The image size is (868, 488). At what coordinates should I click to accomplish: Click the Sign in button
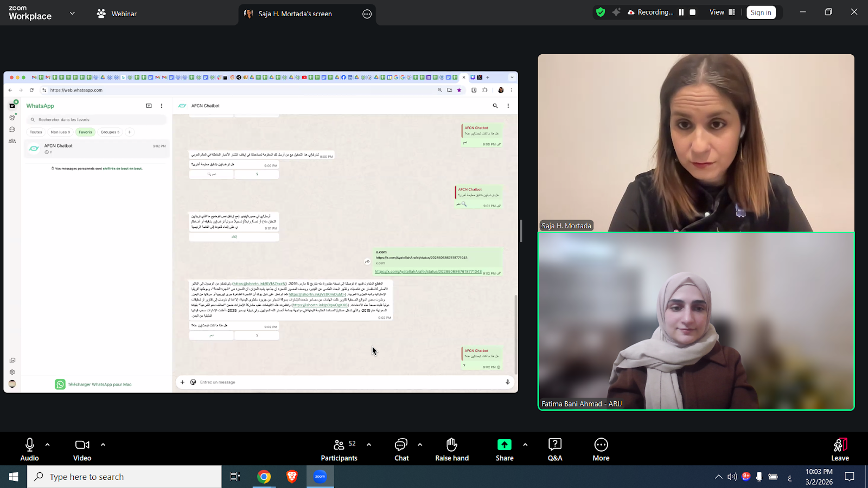(x=761, y=12)
